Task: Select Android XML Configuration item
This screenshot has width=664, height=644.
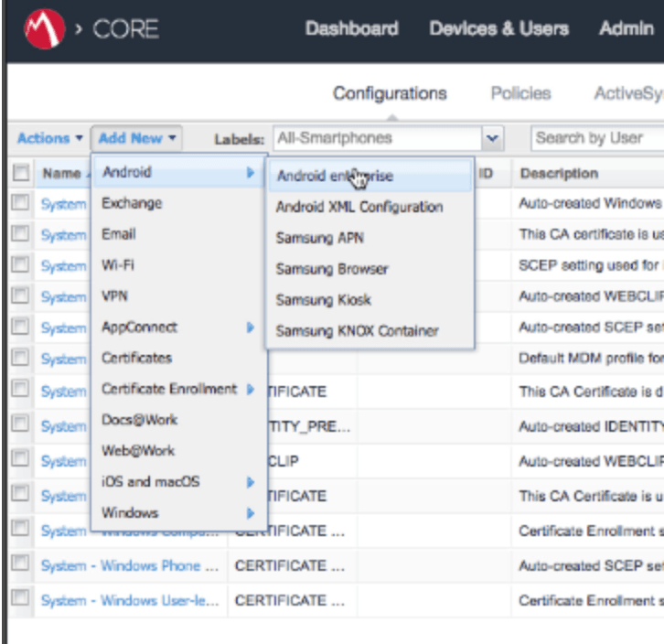Action: coord(369,207)
